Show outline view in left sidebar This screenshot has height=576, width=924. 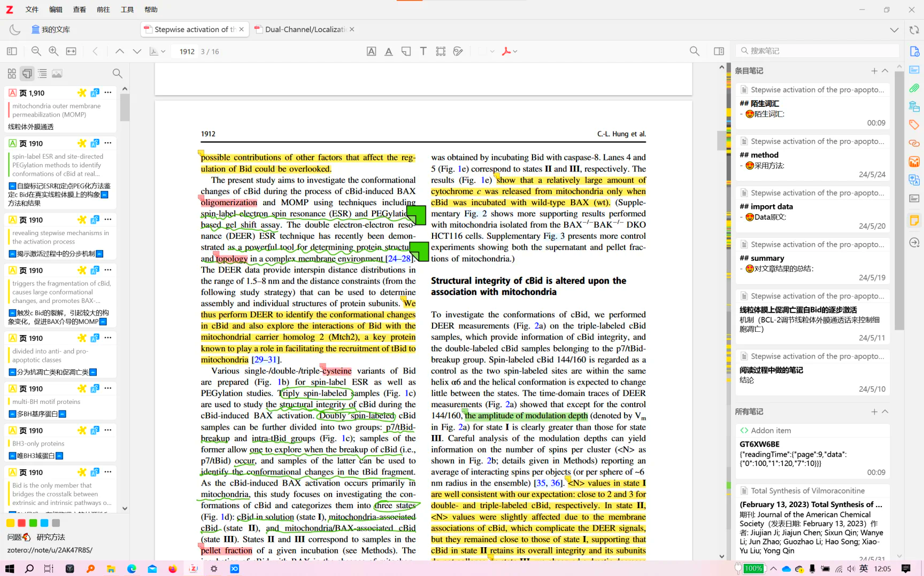click(42, 73)
